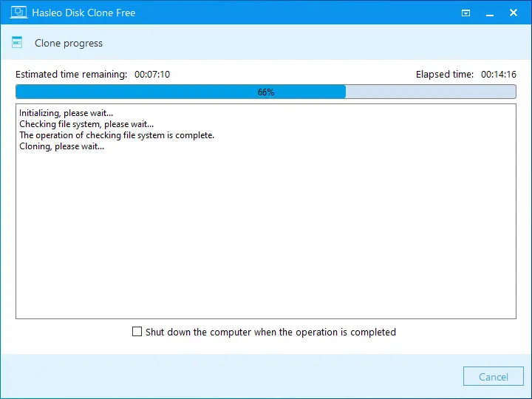
Task: Click the 66% progress label
Action: point(266,92)
